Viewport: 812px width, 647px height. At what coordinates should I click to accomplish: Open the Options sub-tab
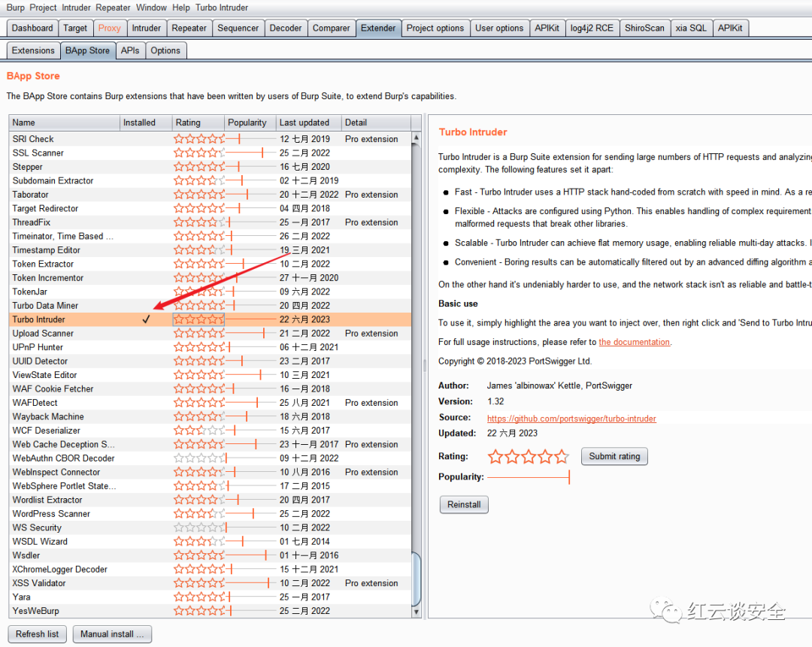tap(165, 51)
